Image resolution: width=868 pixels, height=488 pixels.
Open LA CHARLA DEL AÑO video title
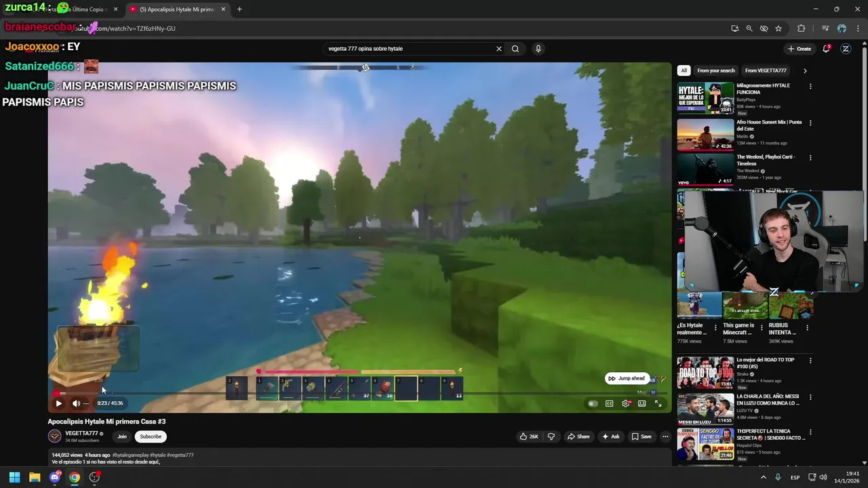click(768, 400)
